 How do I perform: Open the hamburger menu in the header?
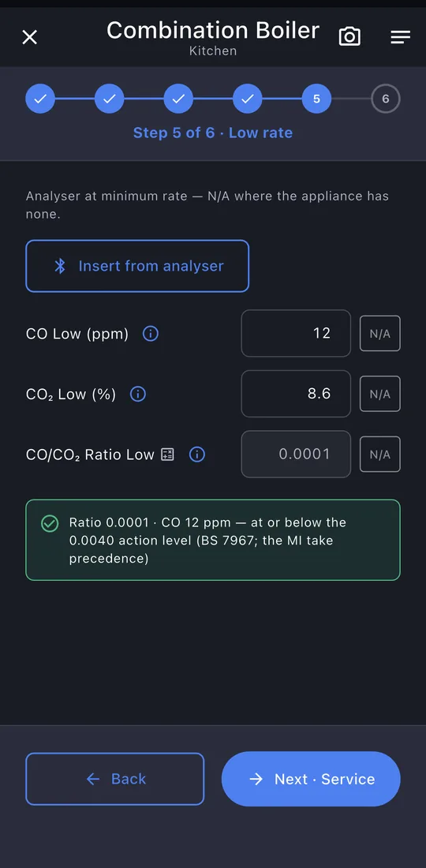pyautogui.click(x=401, y=37)
